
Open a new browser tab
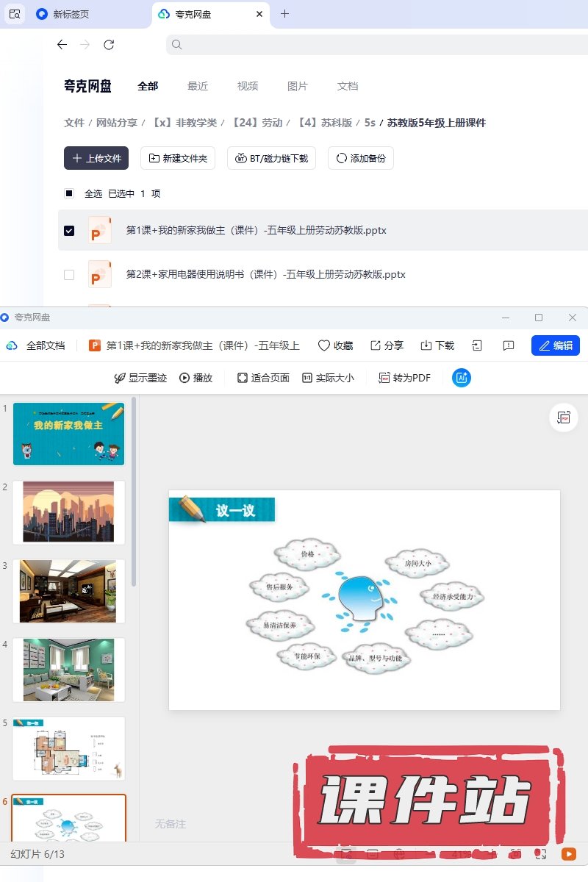click(x=285, y=14)
